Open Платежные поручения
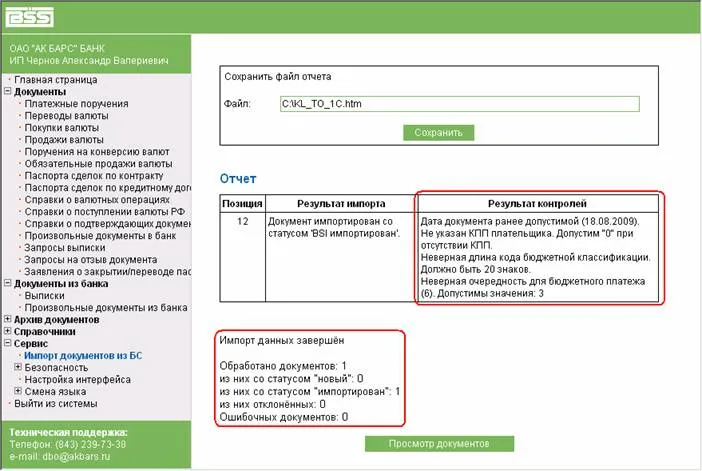 point(76,103)
